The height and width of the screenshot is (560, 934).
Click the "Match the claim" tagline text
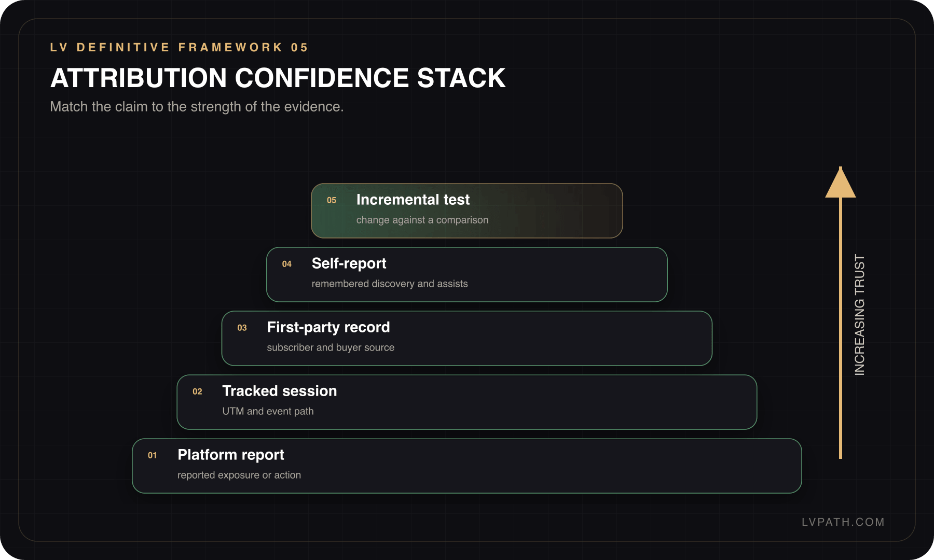[x=197, y=107]
